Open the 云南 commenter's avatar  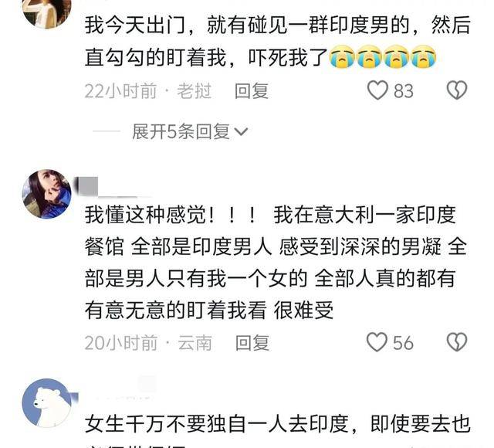(46, 194)
